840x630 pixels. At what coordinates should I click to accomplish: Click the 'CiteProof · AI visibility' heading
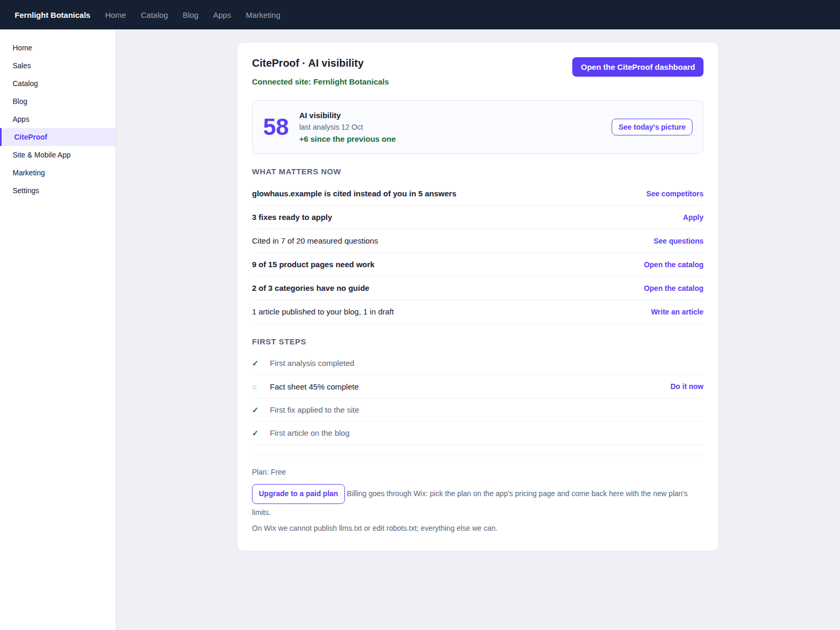coord(308,63)
